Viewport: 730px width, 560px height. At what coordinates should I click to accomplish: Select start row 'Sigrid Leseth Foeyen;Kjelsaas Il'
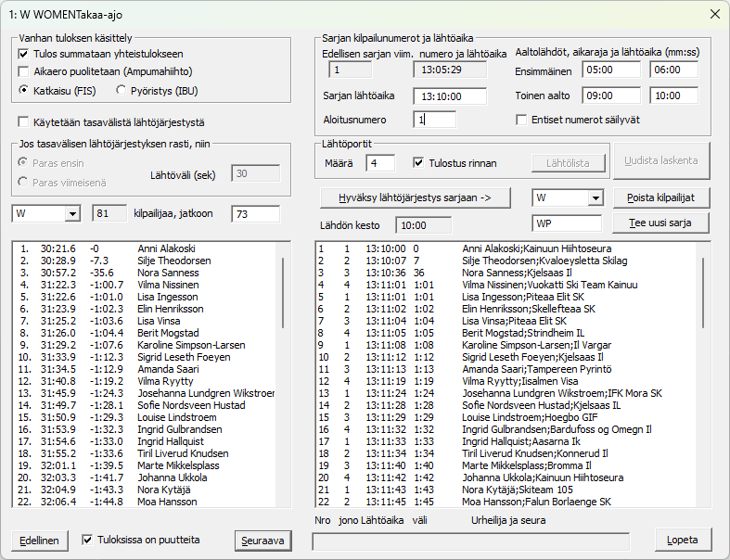click(x=506, y=358)
